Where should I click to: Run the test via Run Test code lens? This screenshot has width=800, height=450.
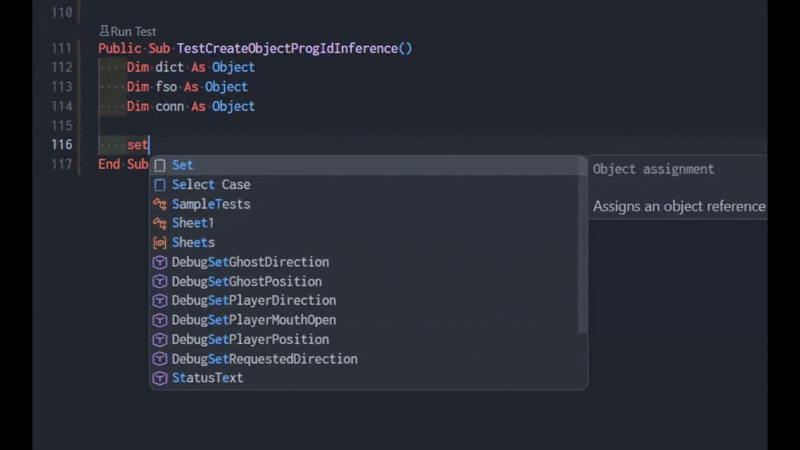(x=128, y=32)
